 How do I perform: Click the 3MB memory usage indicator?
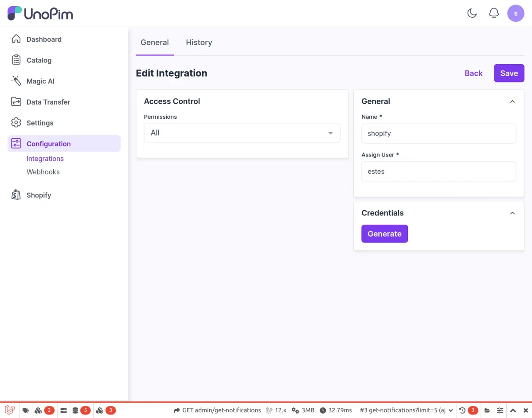tap(303, 410)
